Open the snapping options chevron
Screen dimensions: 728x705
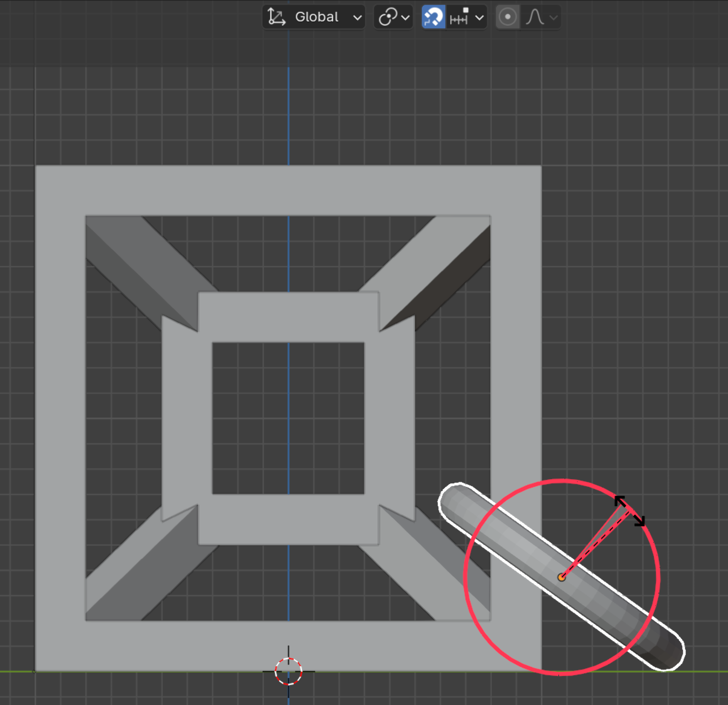click(479, 17)
